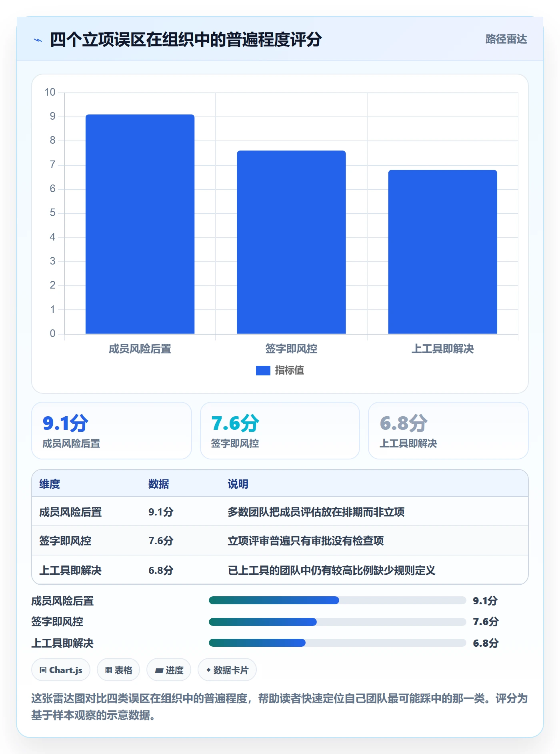Select the 进度 chip

pos(169,670)
